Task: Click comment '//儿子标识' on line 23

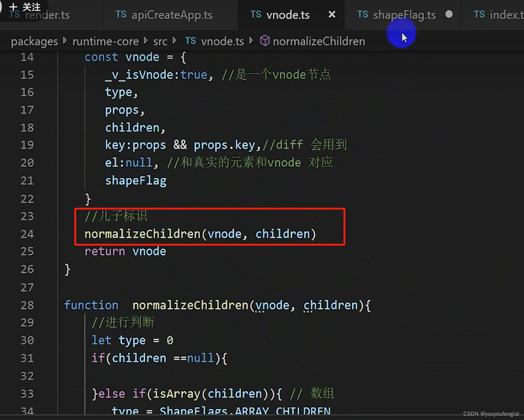Action: tap(116, 216)
